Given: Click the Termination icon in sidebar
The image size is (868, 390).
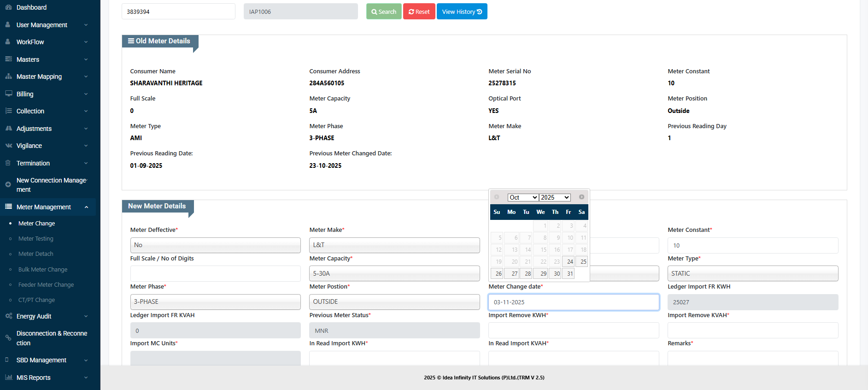Looking at the screenshot, I should (8, 163).
